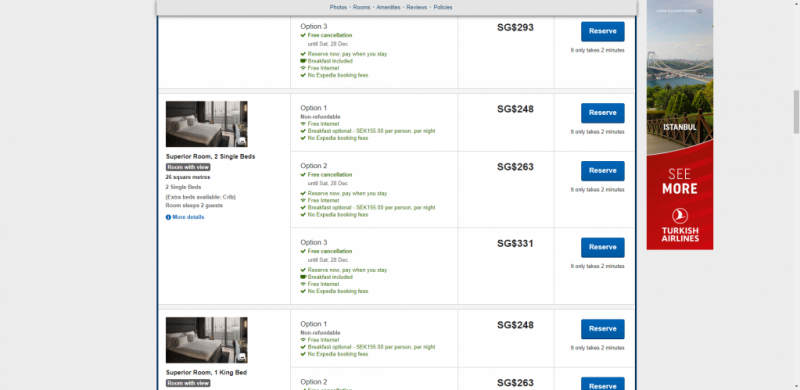Reserve the SG$331 2 Single Beds option

(603, 248)
